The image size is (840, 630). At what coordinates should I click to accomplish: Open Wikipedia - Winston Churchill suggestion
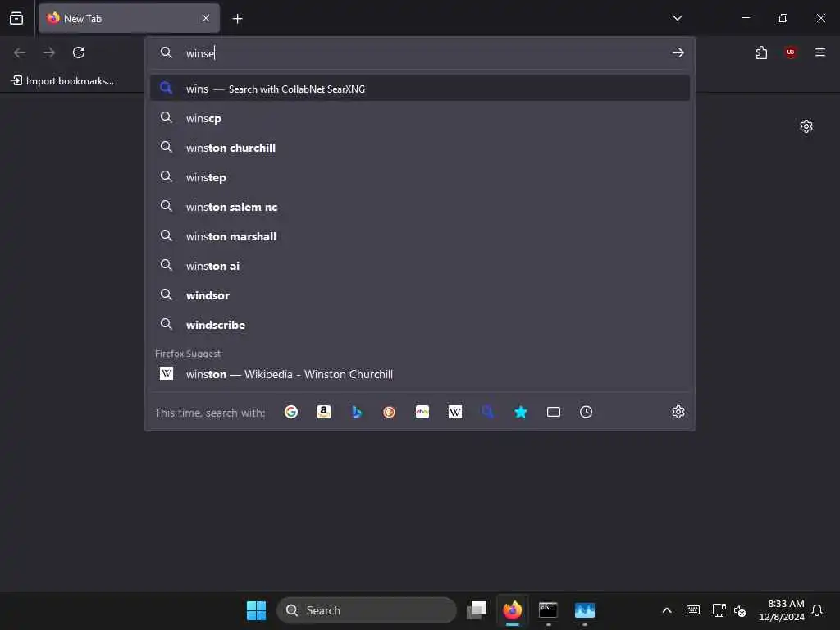coord(420,374)
